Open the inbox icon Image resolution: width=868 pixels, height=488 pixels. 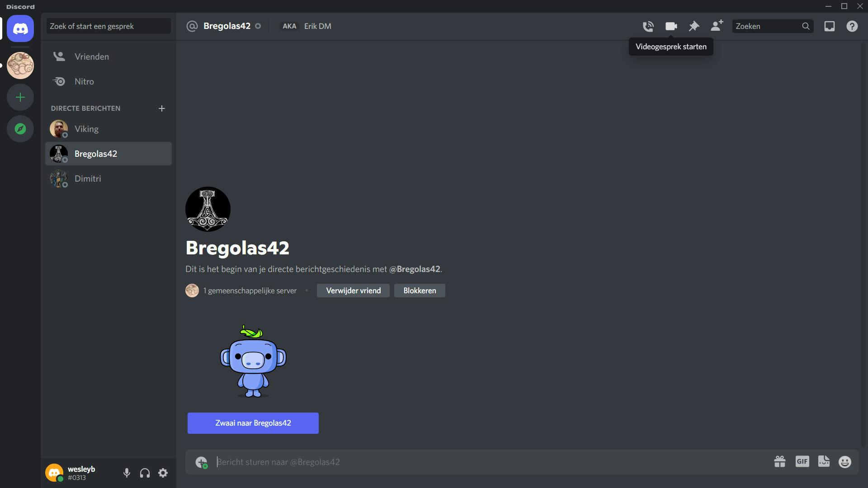(x=829, y=26)
